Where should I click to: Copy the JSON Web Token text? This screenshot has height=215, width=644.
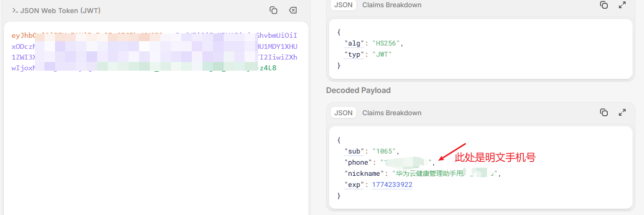pyautogui.click(x=273, y=10)
